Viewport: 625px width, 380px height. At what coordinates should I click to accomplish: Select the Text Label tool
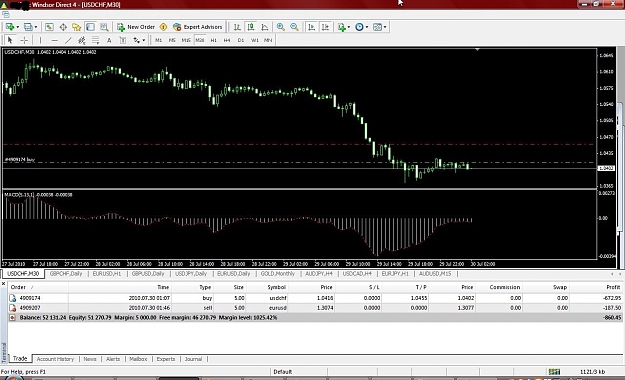pyautogui.click(x=123, y=40)
